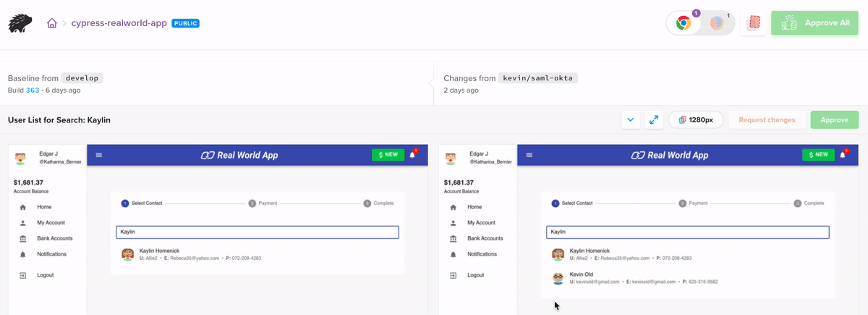The width and height of the screenshot is (868, 315).
Task: Go to the home icon in breadcrumb
Action: 52,23
